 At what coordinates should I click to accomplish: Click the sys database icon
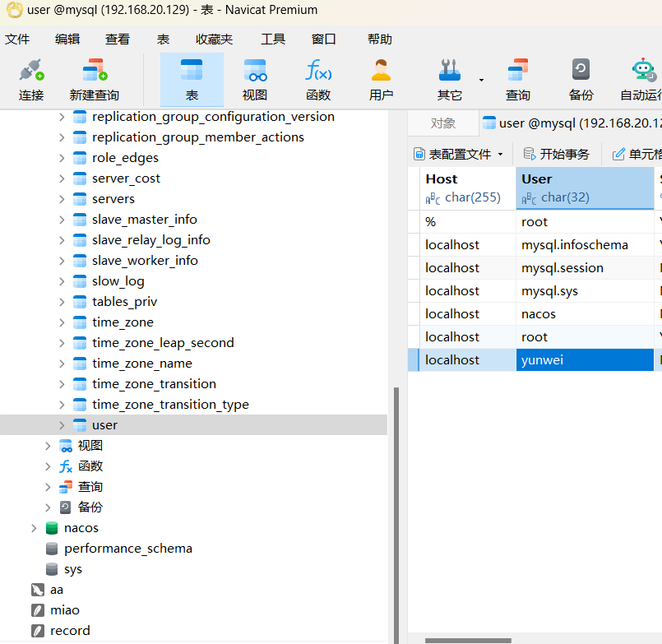coord(52,569)
